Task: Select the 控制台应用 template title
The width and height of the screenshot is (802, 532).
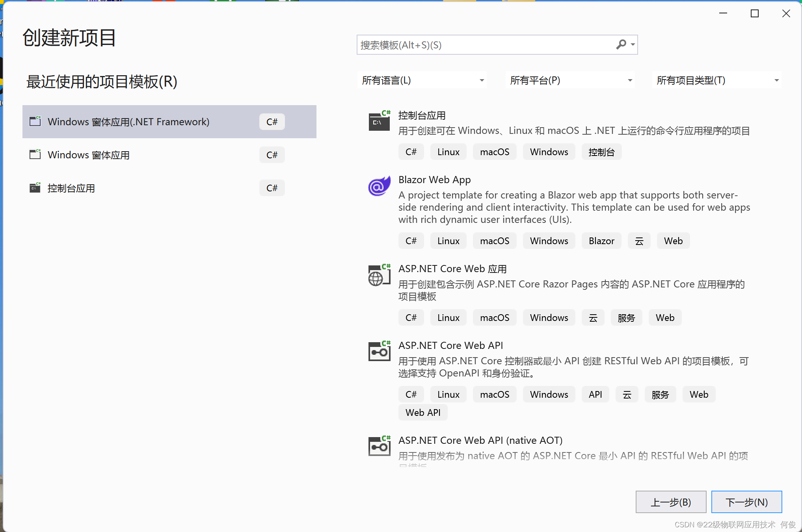Action: (x=422, y=115)
